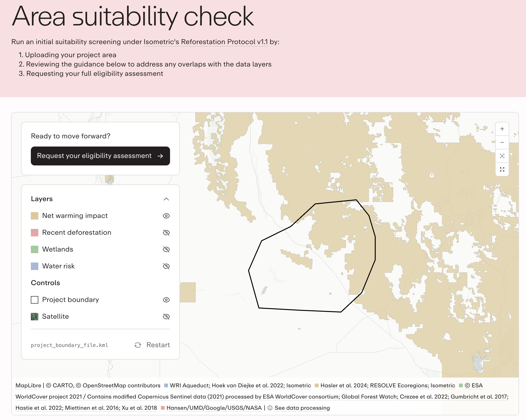This screenshot has width=526, height=420.
Task: Request your eligibility assessment
Action: tap(100, 156)
